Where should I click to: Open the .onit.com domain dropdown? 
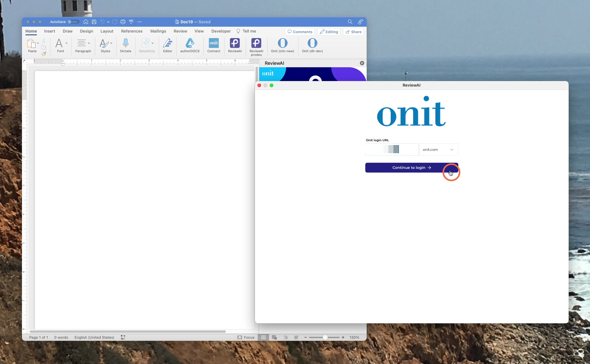click(438, 150)
